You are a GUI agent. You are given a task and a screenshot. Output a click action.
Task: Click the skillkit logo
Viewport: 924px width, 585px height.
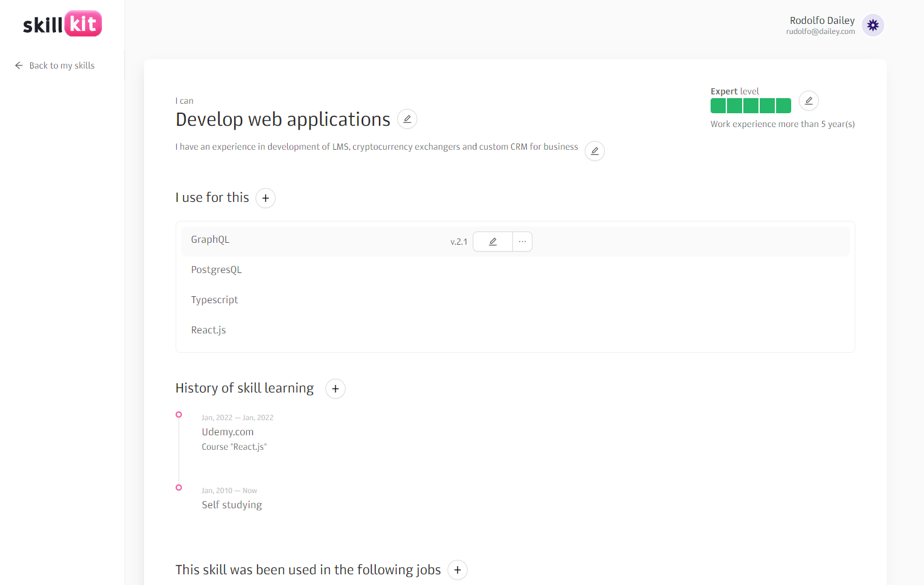(x=62, y=24)
